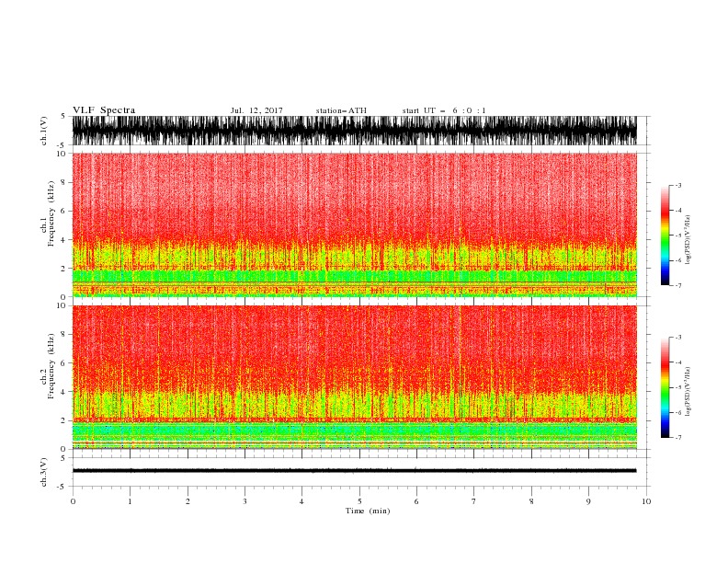This screenshot has width=728, height=563.
Task: Click the time axis tick label "7"
Action: click(474, 501)
